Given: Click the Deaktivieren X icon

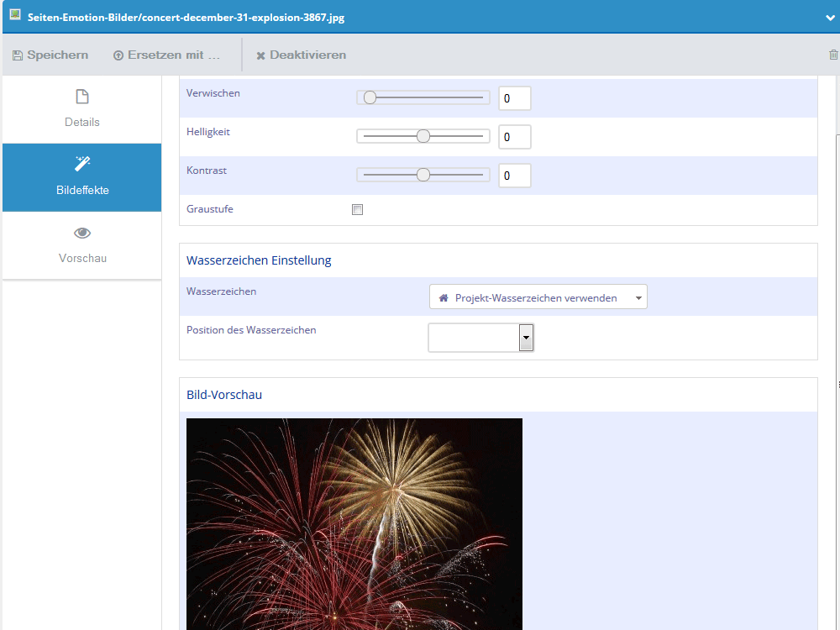Looking at the screenshot, I should tap(261, 55).
